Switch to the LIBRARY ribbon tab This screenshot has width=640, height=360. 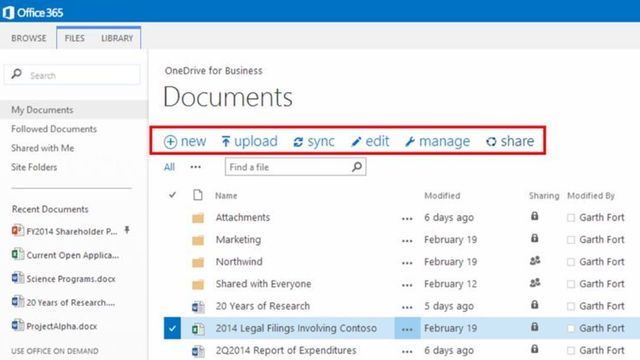[117, 38]
